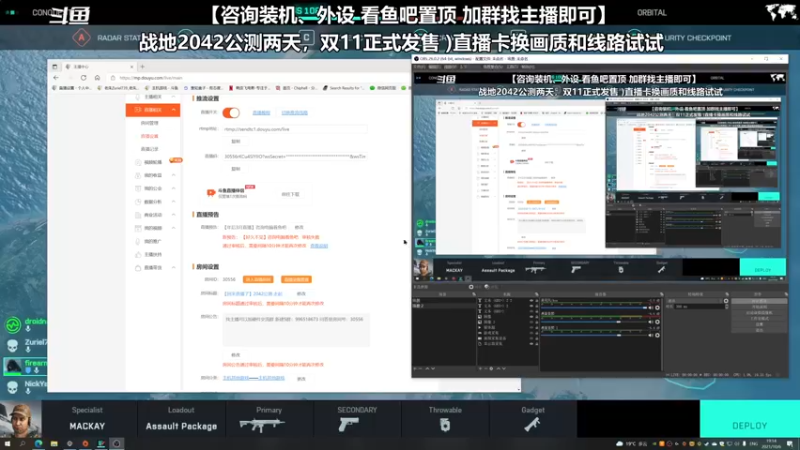Toggle eye visibility of 游戏采集 source
The height and width of the screenshot is (450, 800).
(x=531, y=333)
